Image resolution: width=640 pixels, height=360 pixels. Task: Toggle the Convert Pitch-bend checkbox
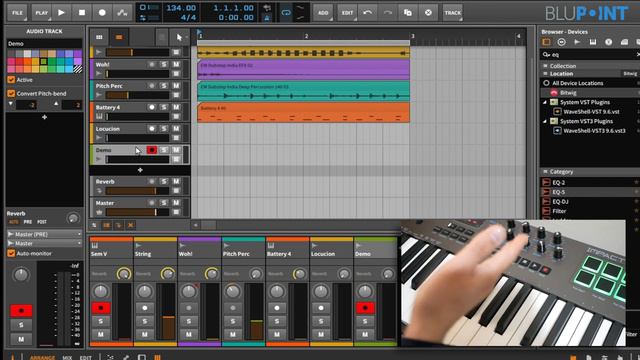[x=11, y=93]
